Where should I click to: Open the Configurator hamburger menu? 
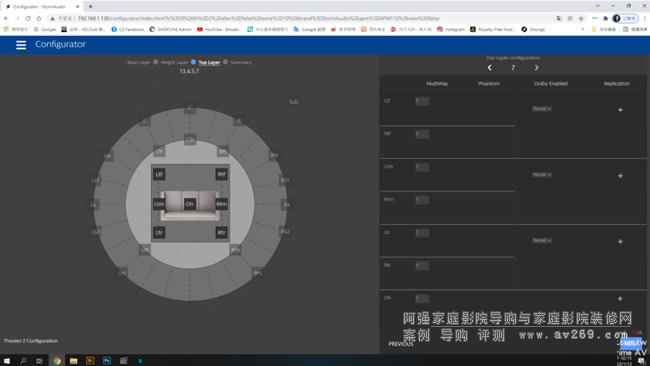click(21, 45)
